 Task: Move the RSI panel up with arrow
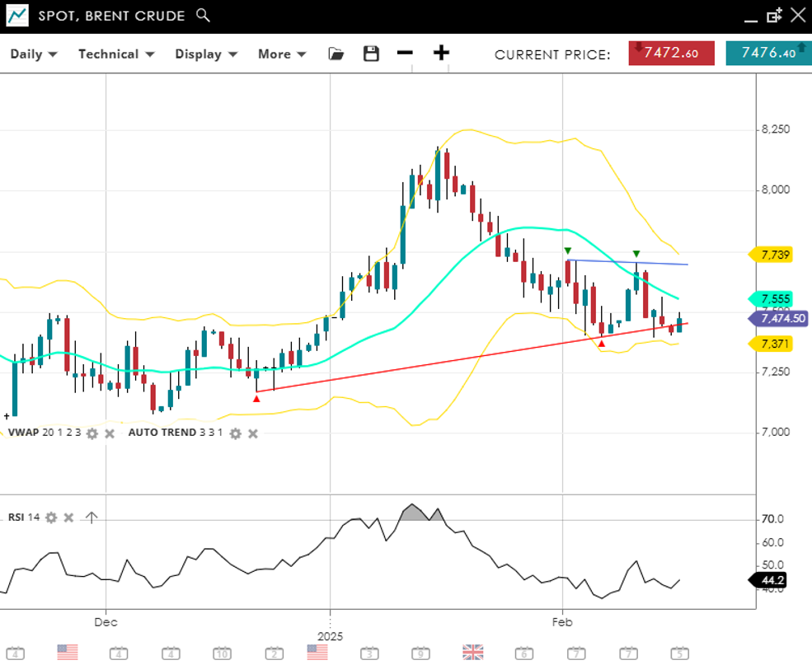(x=92, y=517)
